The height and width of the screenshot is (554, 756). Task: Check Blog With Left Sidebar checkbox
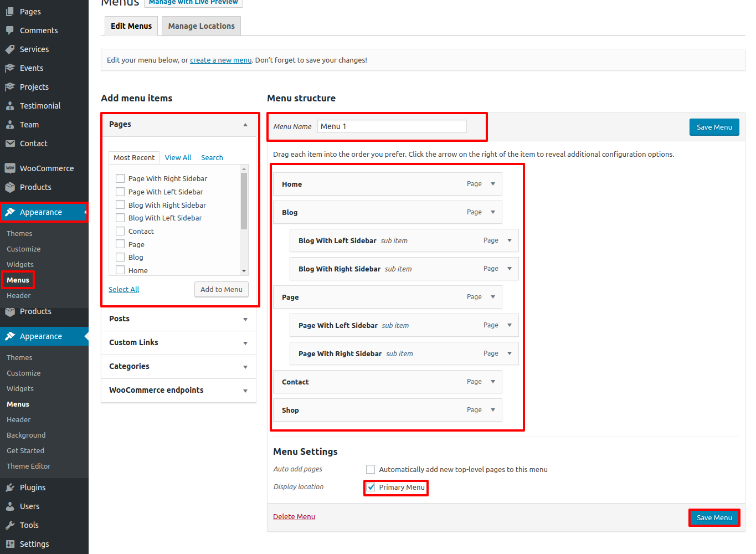coord(120,218)
